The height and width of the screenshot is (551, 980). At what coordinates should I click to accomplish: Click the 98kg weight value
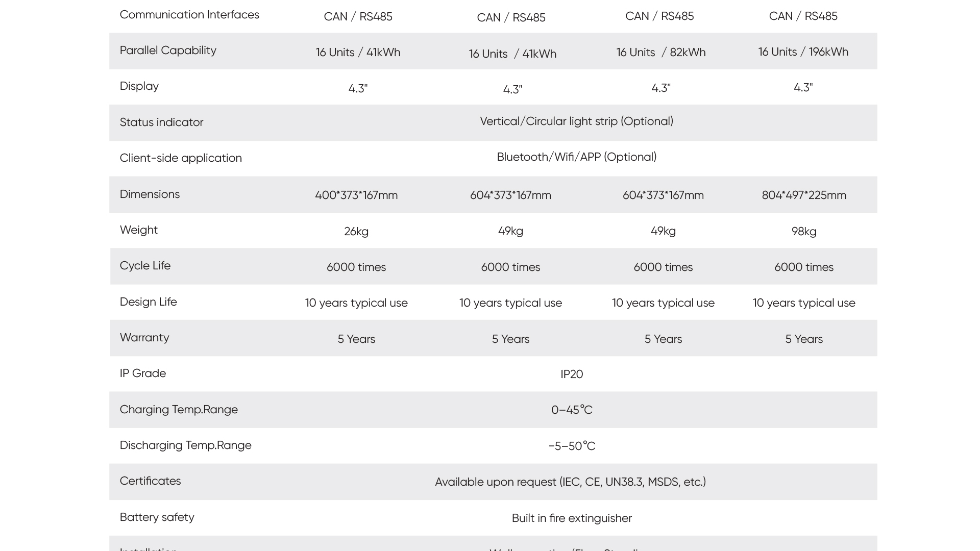pos(803,232)
